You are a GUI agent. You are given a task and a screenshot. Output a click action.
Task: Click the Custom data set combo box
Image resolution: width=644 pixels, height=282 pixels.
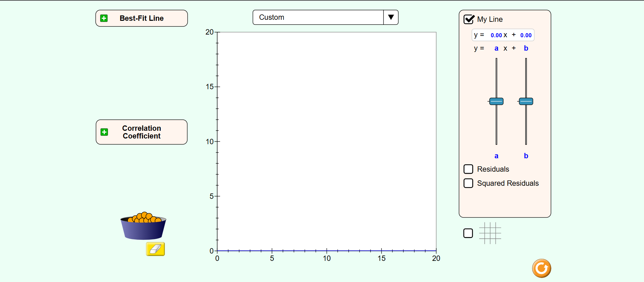tap(318, 17)
